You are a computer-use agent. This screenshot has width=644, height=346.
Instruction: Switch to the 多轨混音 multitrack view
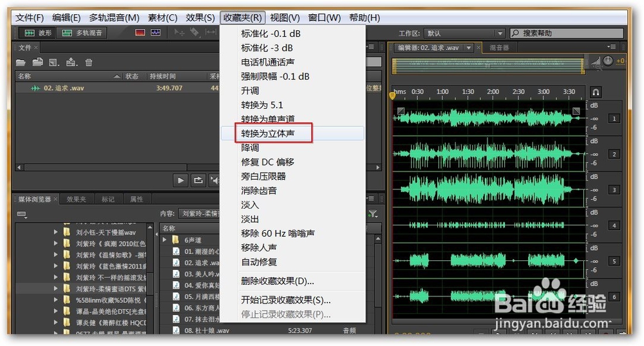click(x=82, y=32)
